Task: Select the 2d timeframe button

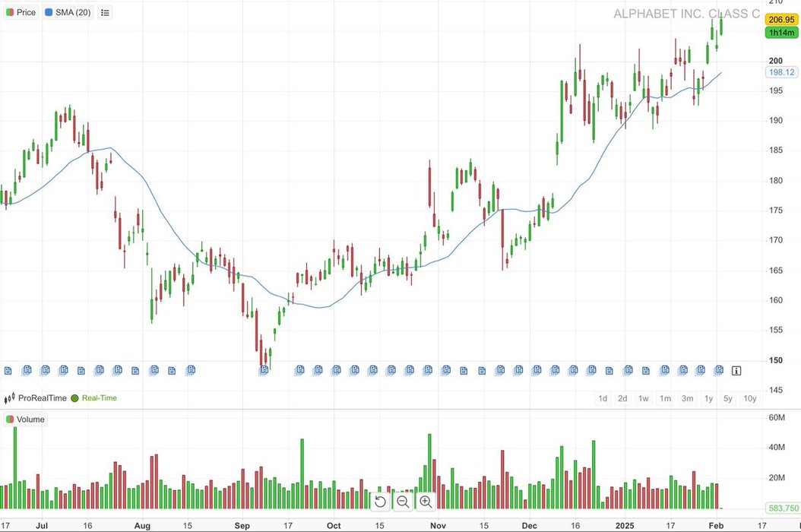Action: point(622,398)
